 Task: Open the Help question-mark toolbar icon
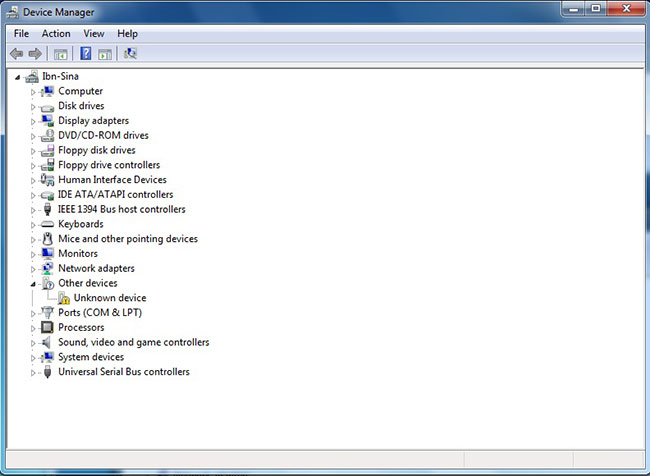coord(86,53)
